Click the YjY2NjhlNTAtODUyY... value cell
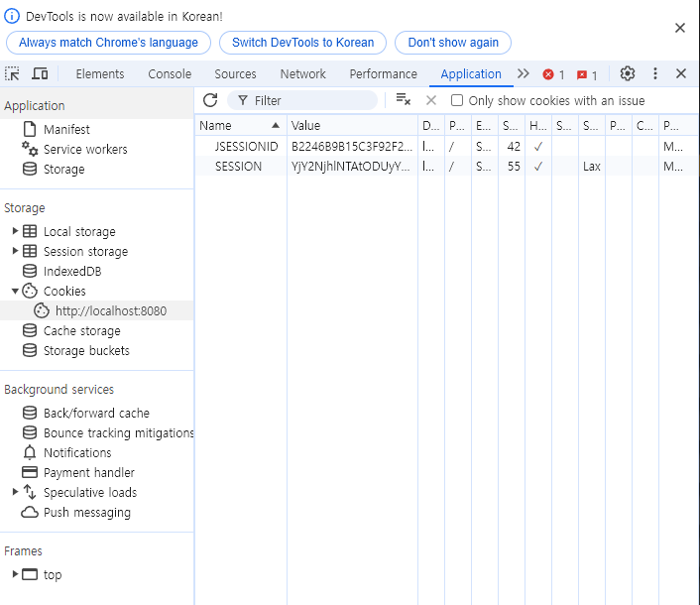The width and height of the screenshot is (700, 605). [x=352, y=167]
